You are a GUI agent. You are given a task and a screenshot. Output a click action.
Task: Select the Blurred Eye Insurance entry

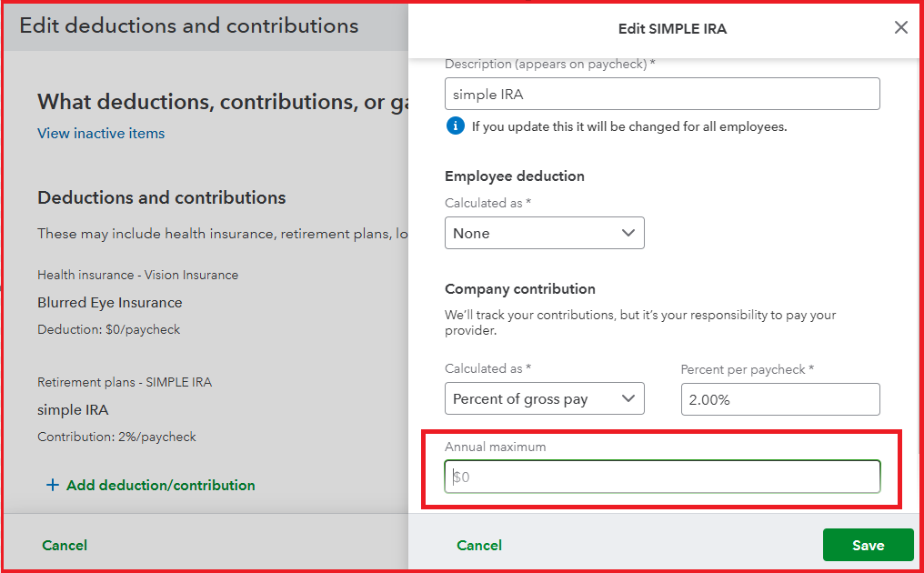(x=109, y=302)
